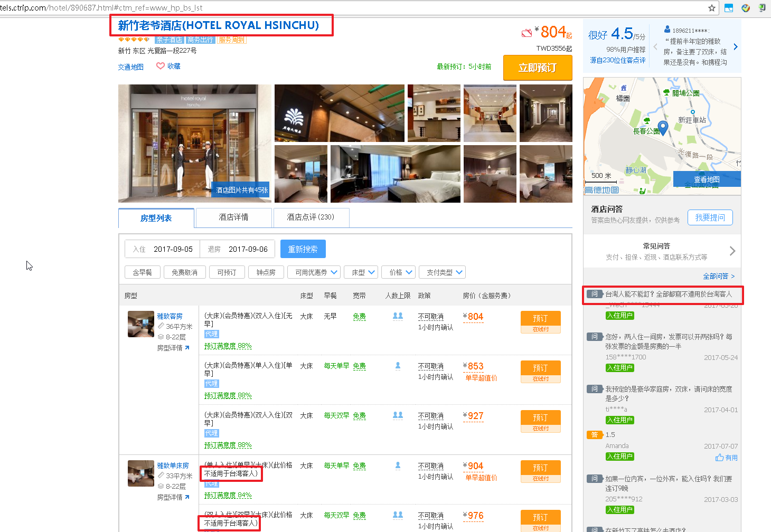This screenshot has height=532, width=771.
Task: Click previous review arrow in rating box
Action: 655,47
